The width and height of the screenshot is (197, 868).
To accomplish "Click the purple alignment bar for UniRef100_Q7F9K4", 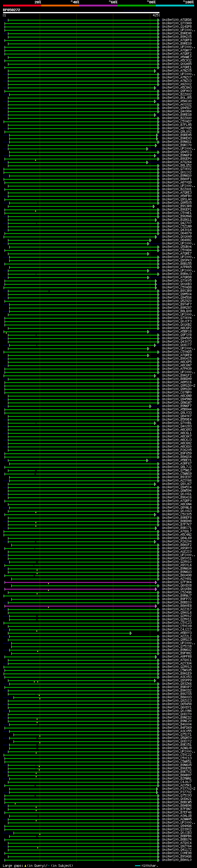I will [x=81, y=582].
